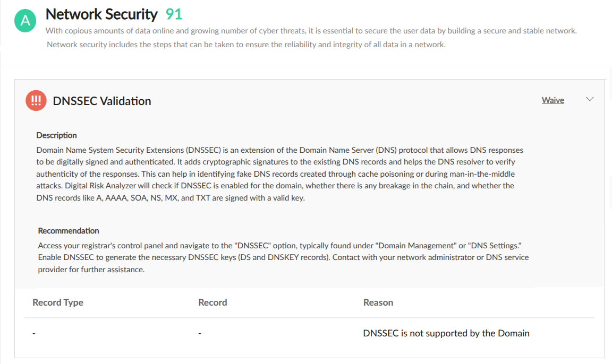Click the Reason column header

pyautogui.click(x=378, y=302)
